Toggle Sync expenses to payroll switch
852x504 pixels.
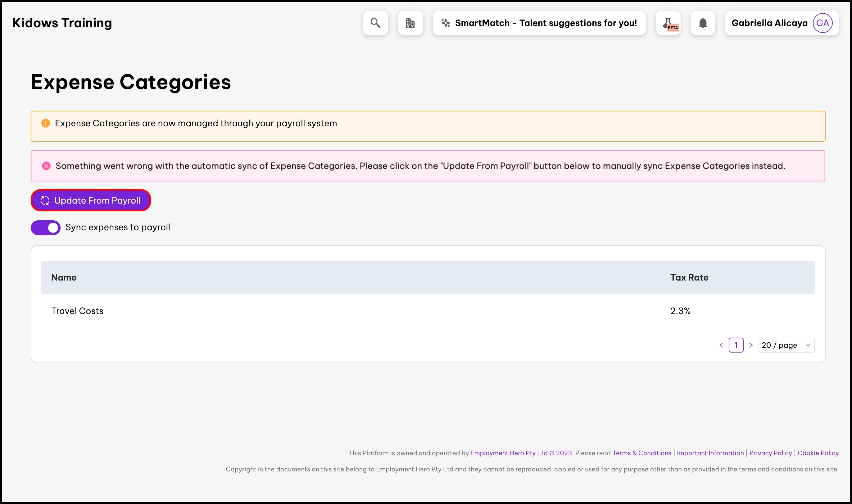click(x=46, y=227)
